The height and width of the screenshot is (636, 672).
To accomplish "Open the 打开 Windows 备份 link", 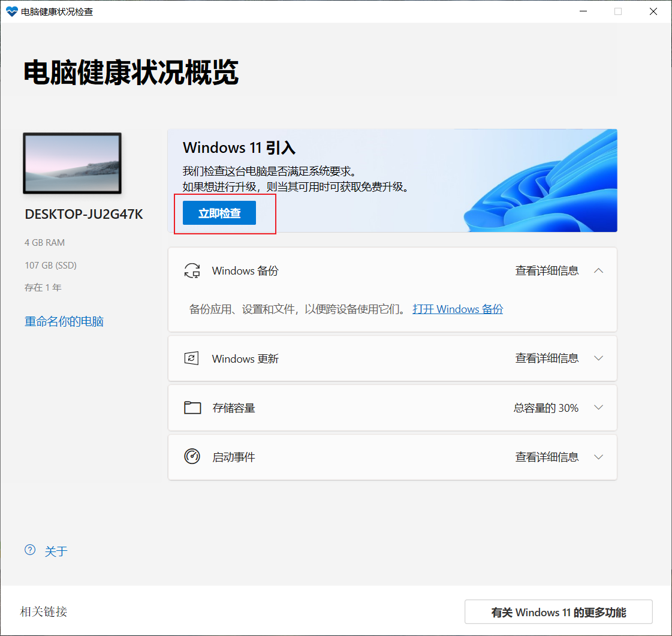I will [457, 309].
